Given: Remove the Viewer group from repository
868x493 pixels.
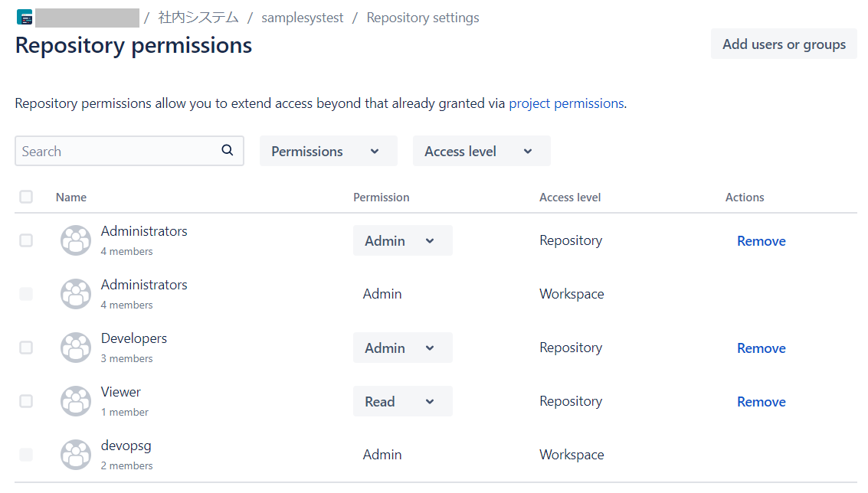Looking at the screenshot, I should (x=761, y=402).
